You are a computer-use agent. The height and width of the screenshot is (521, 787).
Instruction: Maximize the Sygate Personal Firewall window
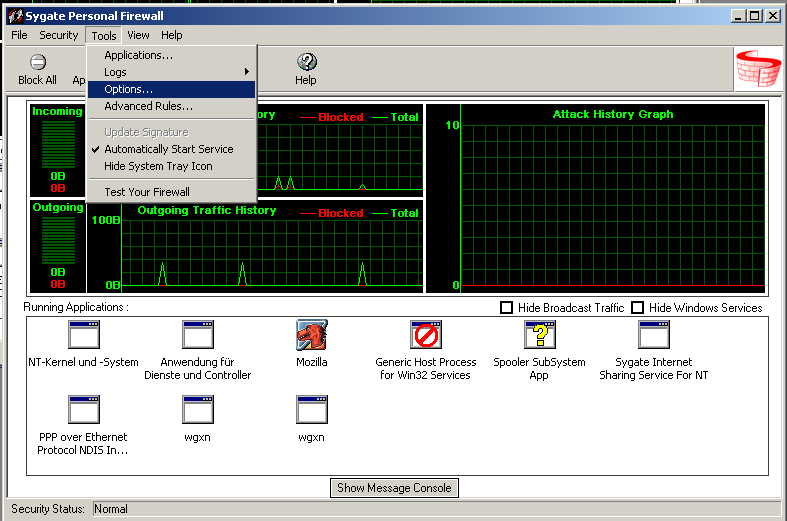(x=754, y=16)
